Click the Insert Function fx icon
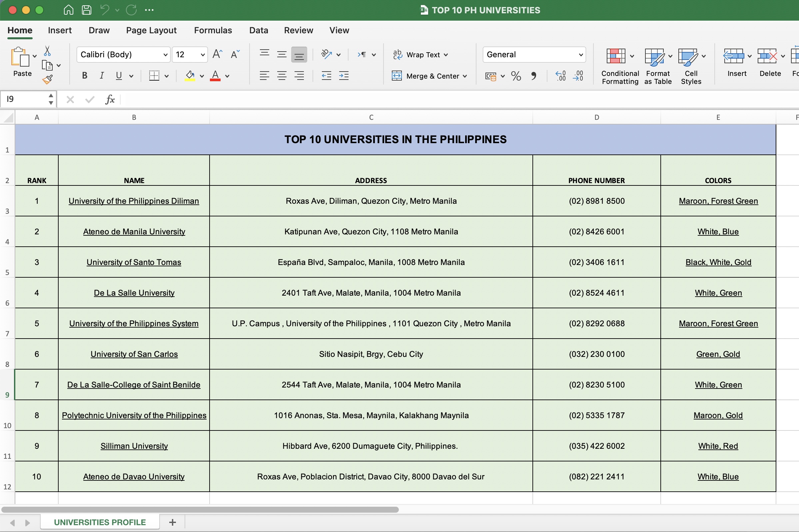Screen dimensions: 799x532 (x=110, y=100)
